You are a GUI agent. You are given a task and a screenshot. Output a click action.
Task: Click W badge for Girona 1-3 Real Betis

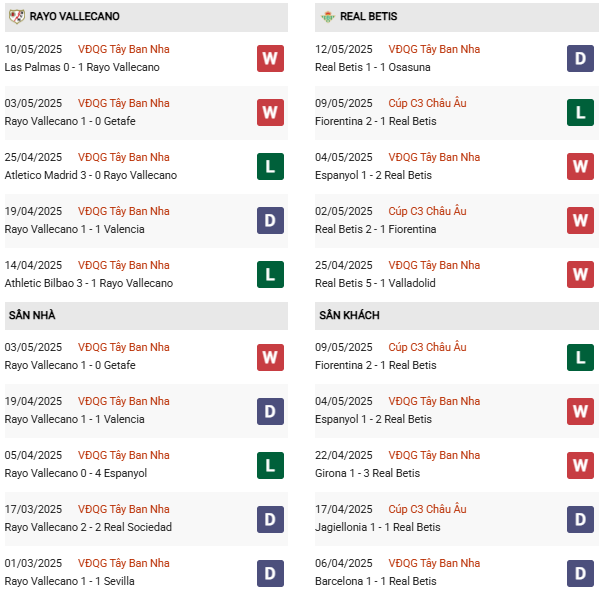[580, 465]
